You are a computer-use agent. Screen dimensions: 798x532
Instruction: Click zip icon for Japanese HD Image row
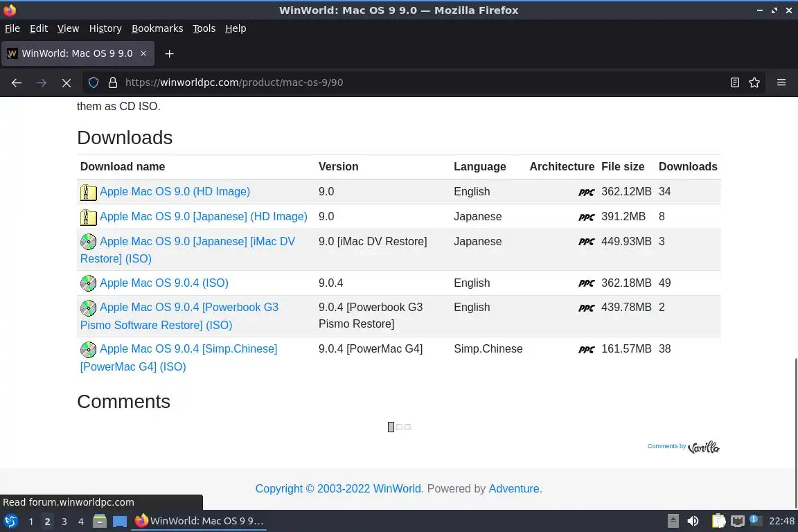[88, 217]
